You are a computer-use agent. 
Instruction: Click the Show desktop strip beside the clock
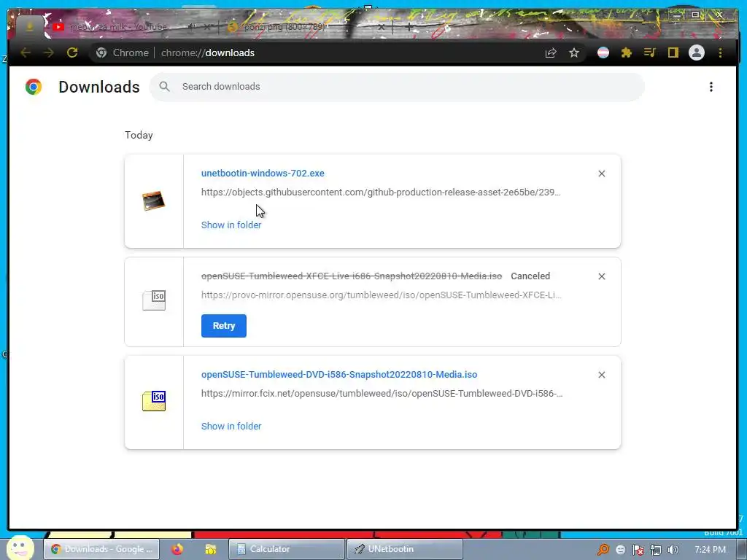pos(742,549)
